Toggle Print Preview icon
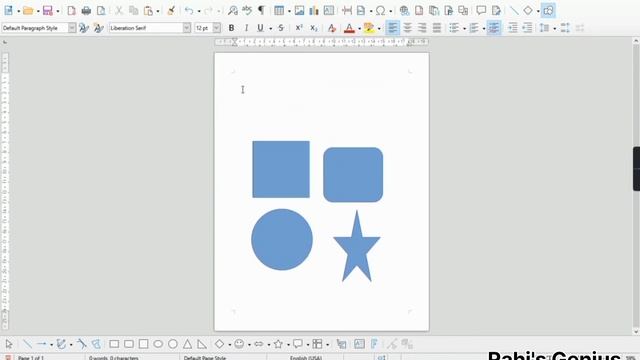 click(x=101, y=11)
